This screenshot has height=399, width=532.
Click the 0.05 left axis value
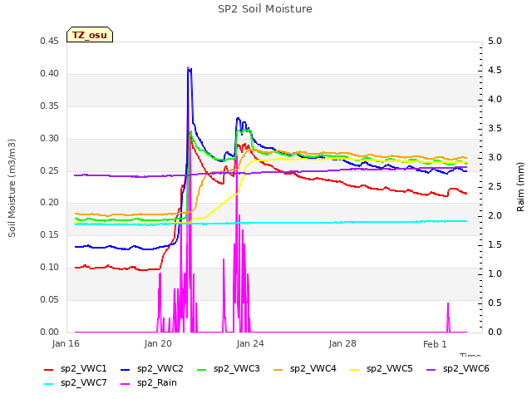(50, 299)
